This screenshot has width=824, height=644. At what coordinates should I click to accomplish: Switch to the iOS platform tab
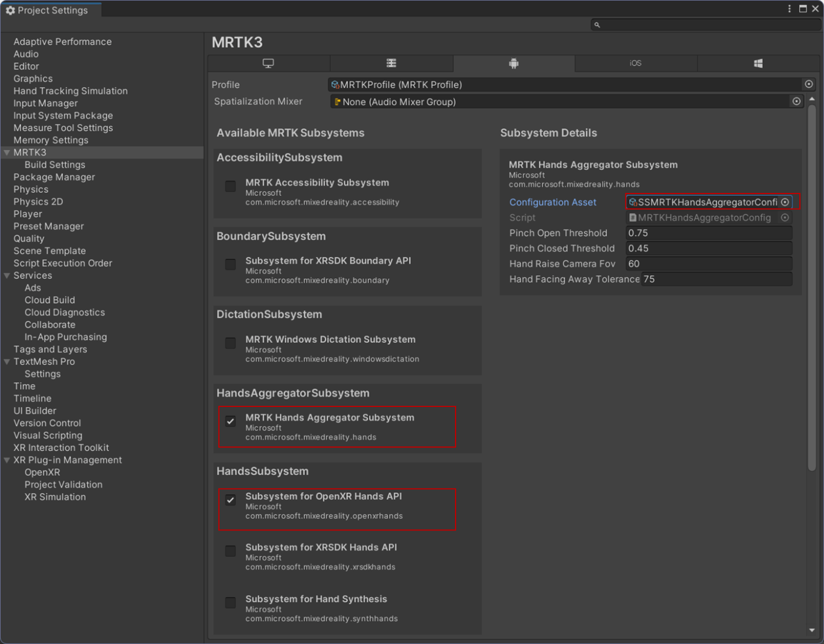636,64
